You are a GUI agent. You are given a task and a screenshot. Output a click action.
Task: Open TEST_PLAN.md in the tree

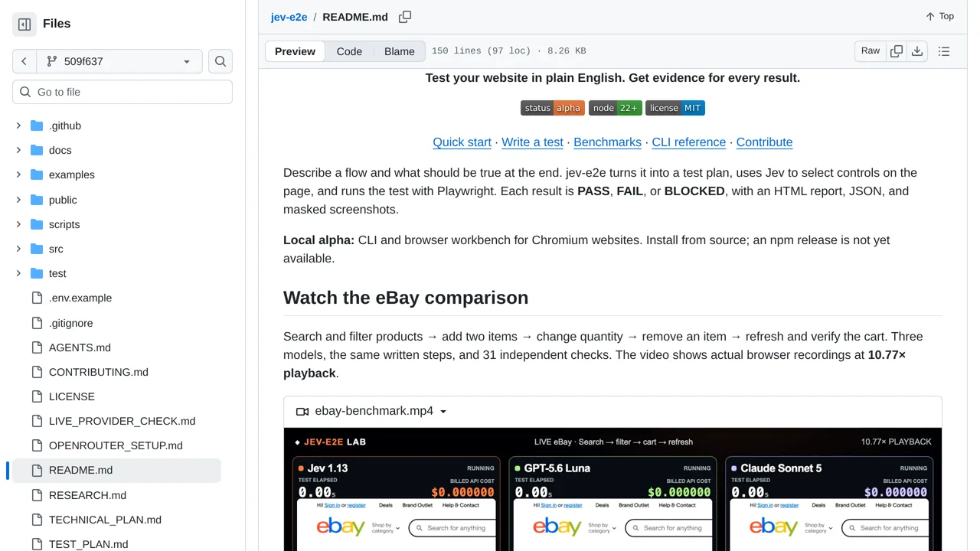88,544
